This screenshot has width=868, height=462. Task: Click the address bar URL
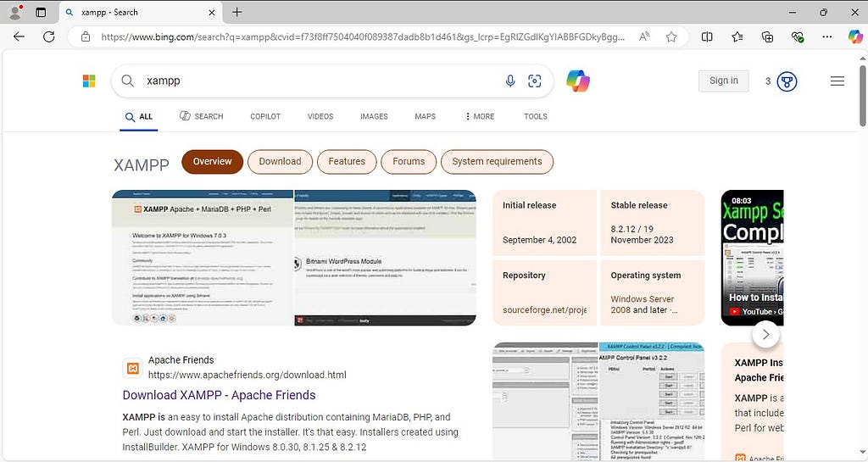(x=363, y=37)
